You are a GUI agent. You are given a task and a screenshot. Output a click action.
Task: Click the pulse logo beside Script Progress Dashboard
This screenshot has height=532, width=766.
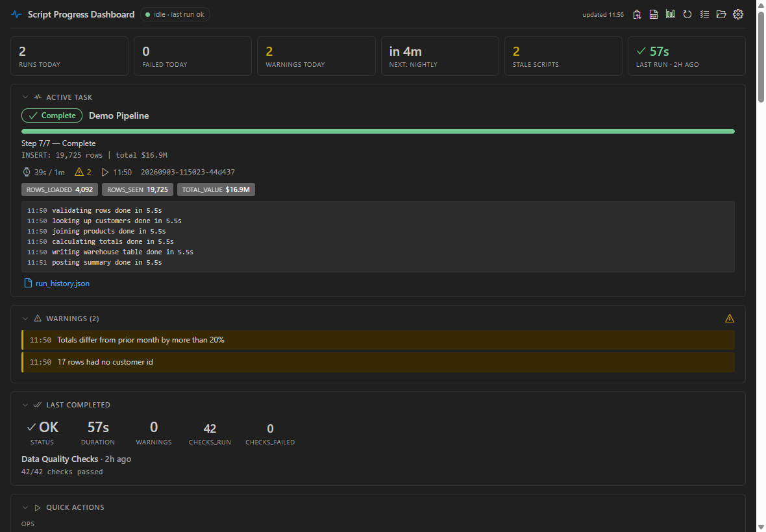pyautogui.click(x=17, y=15)
